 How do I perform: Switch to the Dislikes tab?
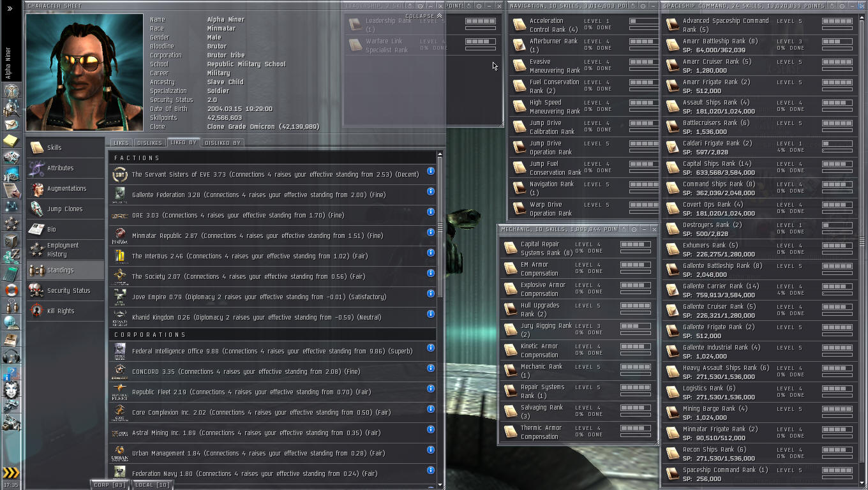click(149, 143)
